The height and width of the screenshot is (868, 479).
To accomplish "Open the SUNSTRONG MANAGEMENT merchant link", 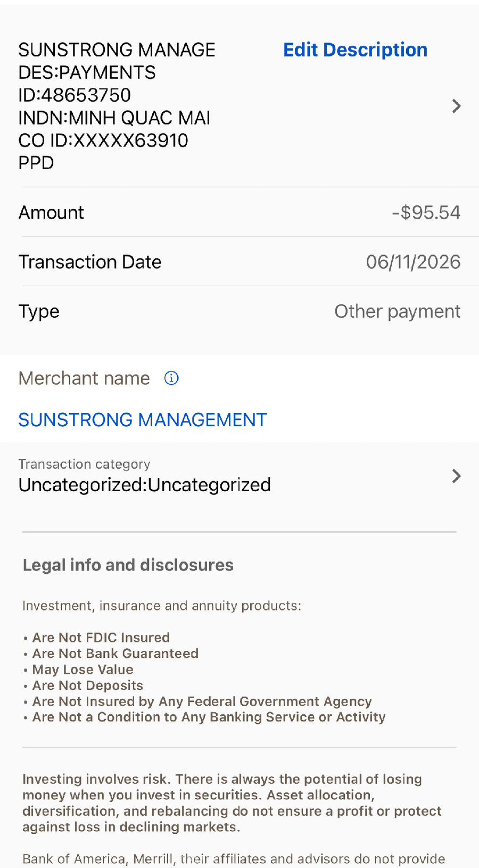I will click(x=143, y=420).
